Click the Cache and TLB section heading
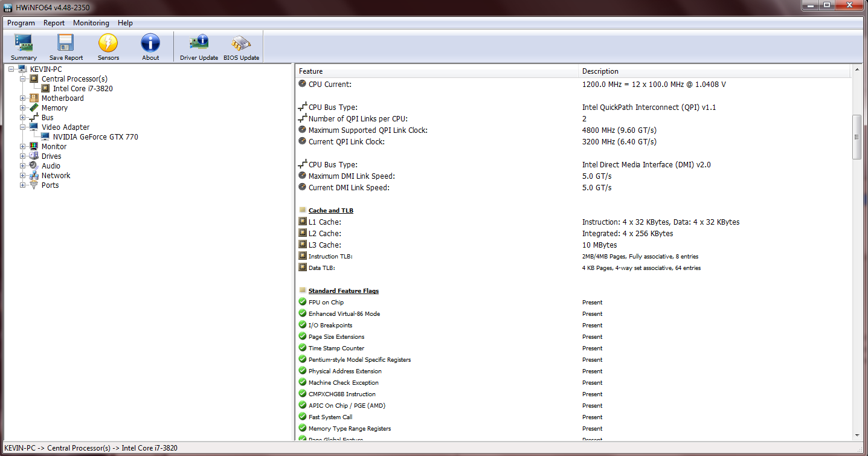 tap(331, 210)
